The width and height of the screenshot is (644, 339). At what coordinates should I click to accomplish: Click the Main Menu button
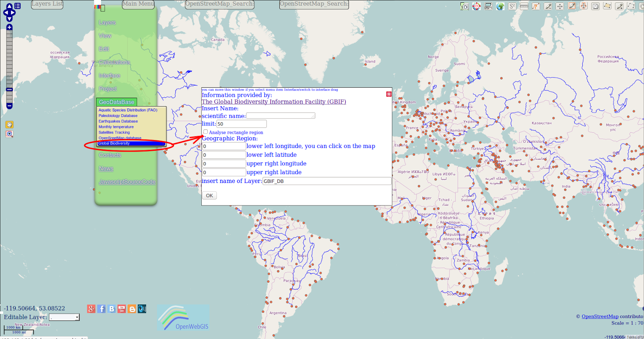pyautogui.click(x=138, y=4)
